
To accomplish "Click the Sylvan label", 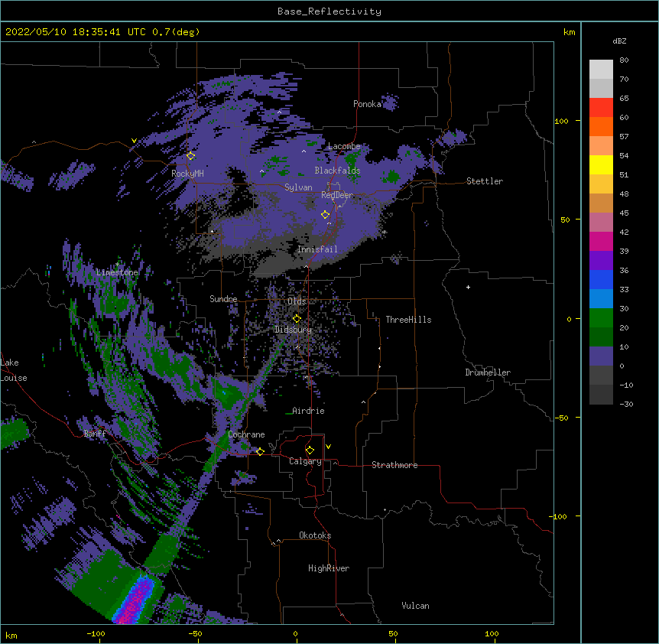I will coord(298,187).
